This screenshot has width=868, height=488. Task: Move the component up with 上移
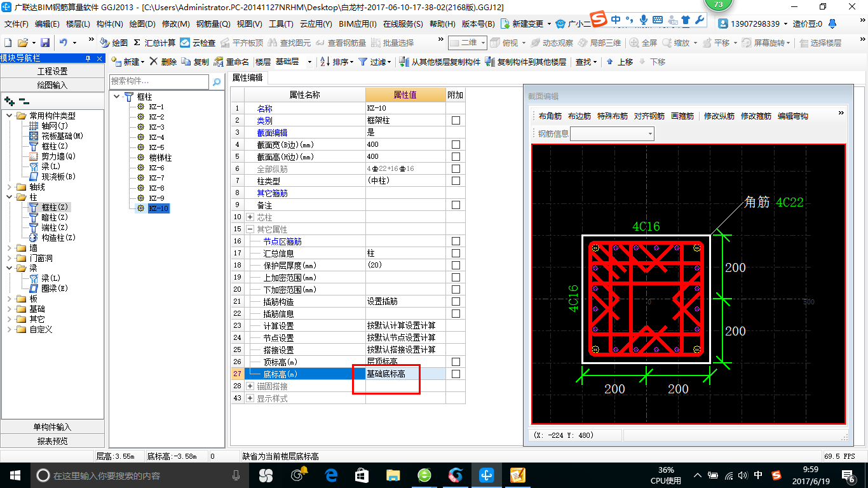[x=620, y=62]
